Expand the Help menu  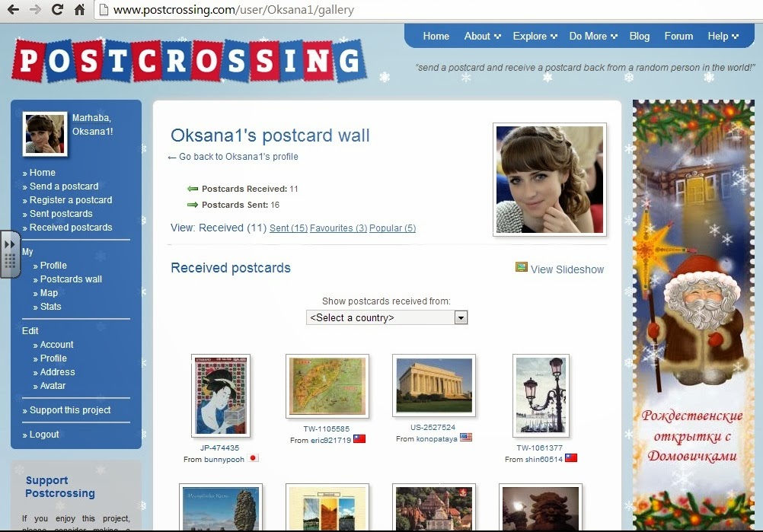click(723, 36)
